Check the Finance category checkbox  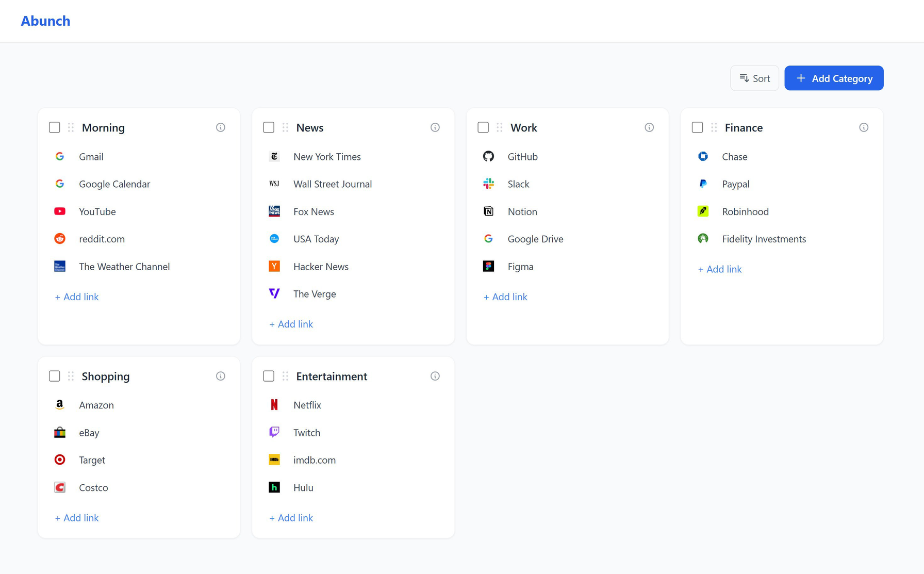698,127
